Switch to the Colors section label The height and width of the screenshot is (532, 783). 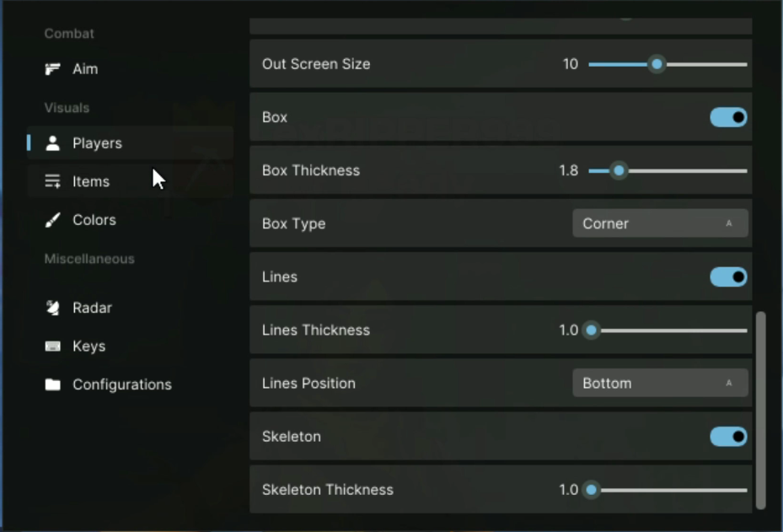coord(94,220)
